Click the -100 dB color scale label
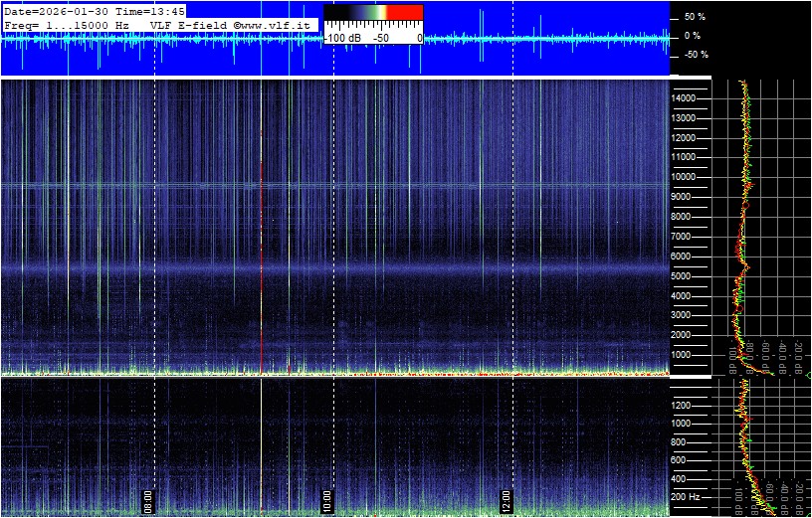This screenshot has width=812, height=518. 344,37
